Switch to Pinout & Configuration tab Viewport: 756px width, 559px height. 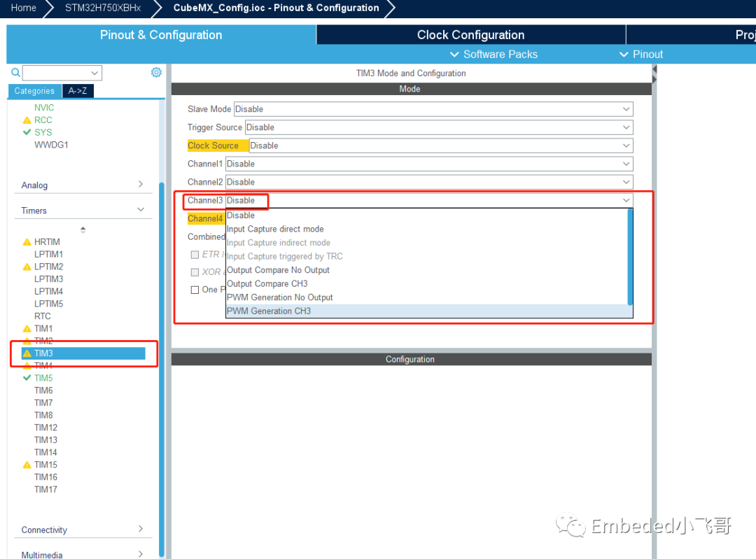click(161, 35)
